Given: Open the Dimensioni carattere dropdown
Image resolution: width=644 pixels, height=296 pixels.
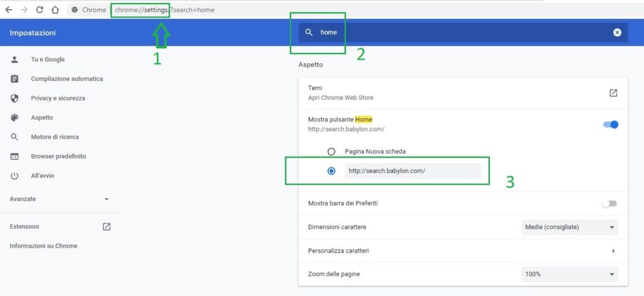Looking at the screenshot, I should [570, 227].
